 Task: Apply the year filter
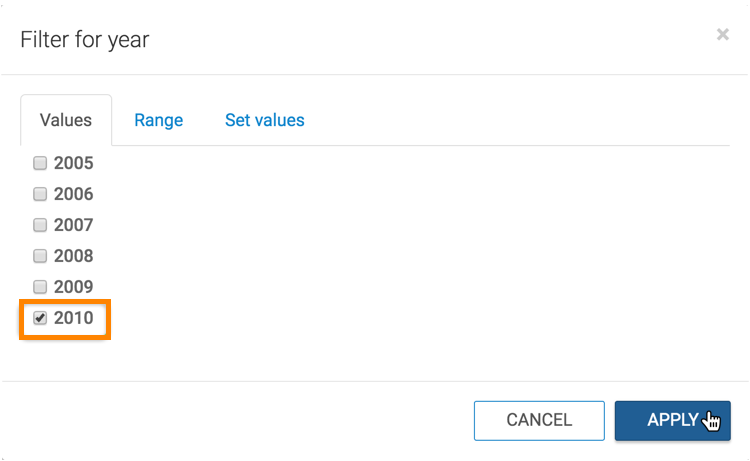pos(672,420)
